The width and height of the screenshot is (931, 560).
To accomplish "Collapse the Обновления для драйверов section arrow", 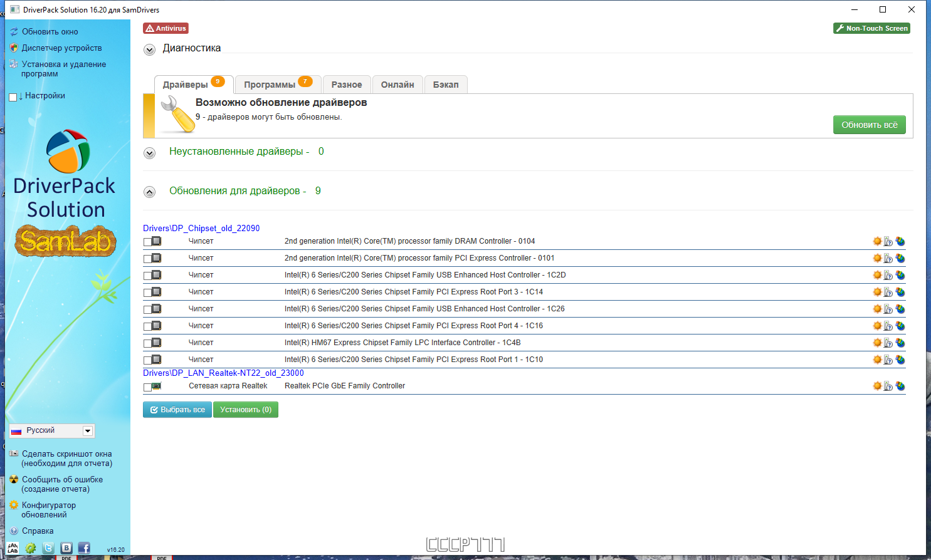I will (x=149, y=192).
